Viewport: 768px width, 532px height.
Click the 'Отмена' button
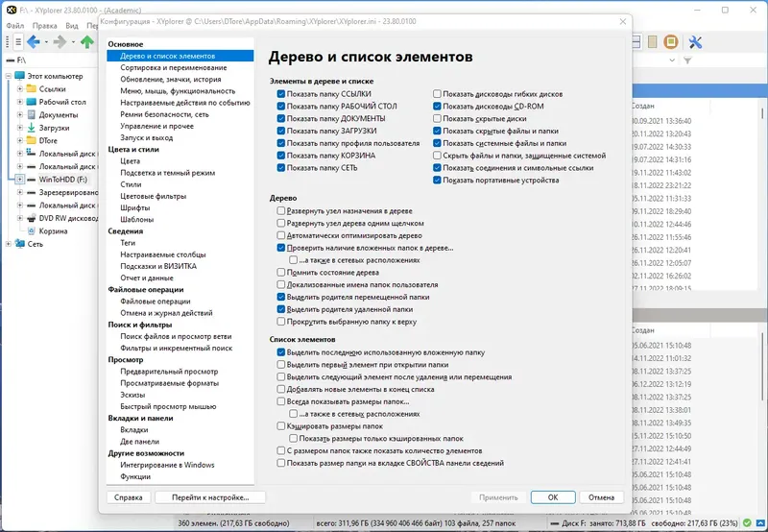click(x=602, y=497)
